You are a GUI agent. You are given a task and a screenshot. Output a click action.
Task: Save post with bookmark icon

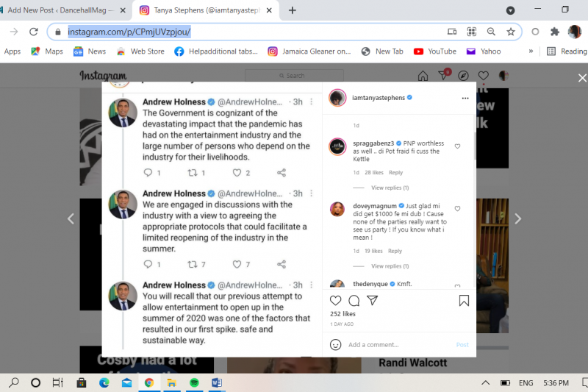click(464, 300)
